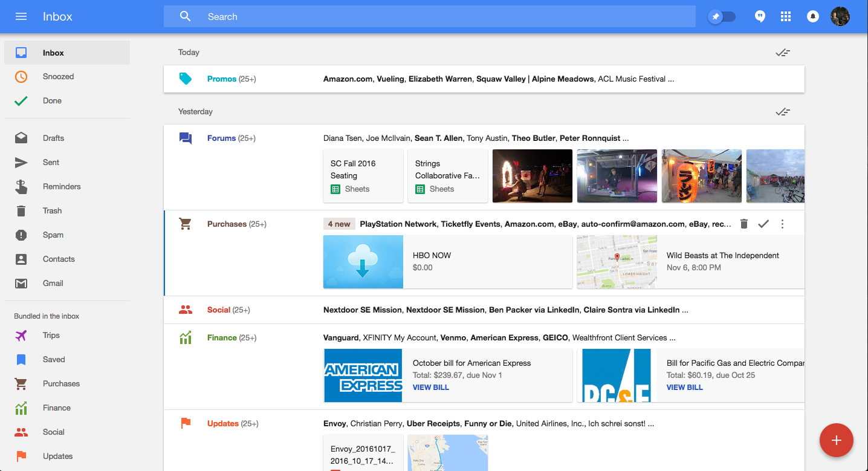868x471 pixels.
Task: Open the Snoozed folder
Action: pyautogui.click(x=67, y=77)
